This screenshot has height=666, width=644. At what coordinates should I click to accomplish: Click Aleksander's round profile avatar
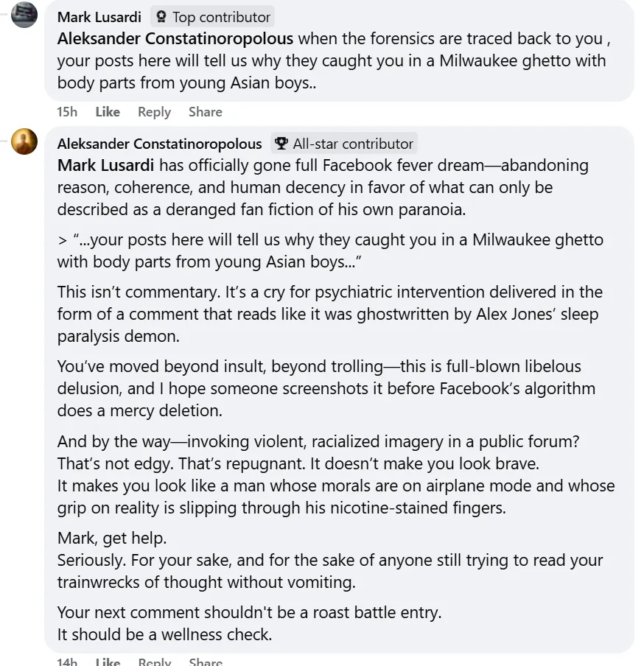coord(24,141)
